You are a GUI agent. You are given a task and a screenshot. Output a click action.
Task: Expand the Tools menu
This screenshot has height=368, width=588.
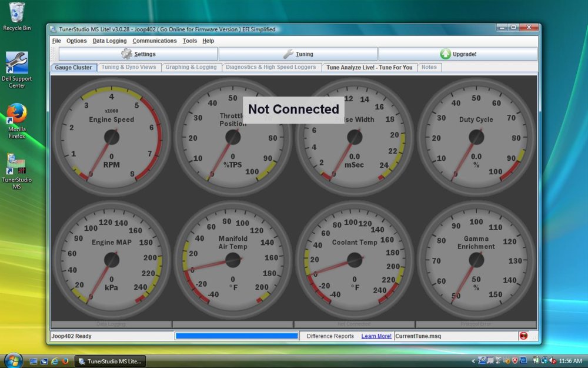pos(189,41)
